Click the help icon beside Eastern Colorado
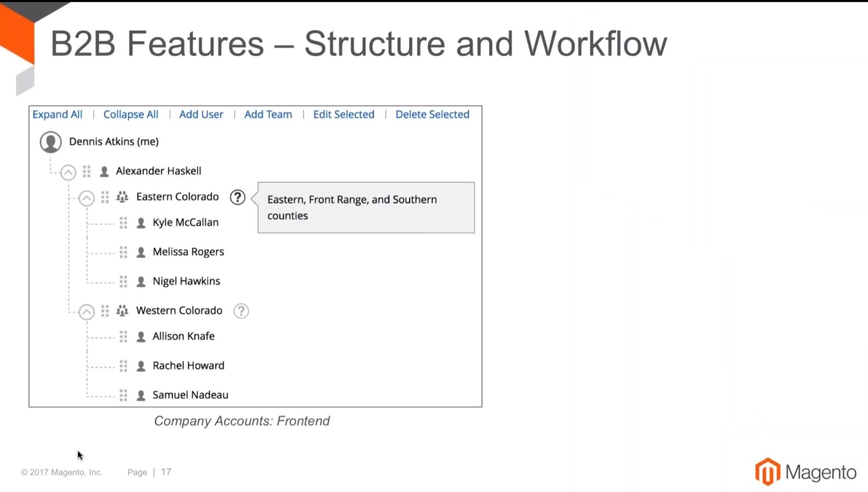Viewport: 868px width, 492px height. point(237,197)
